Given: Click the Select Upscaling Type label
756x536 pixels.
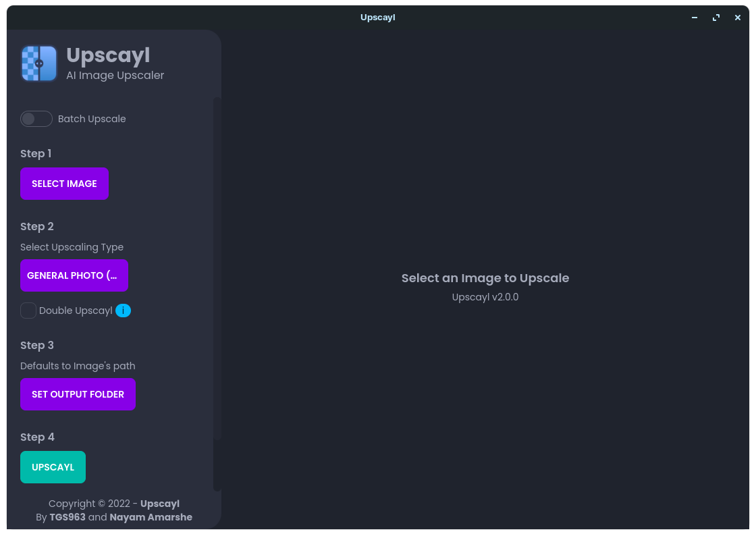Looking at the screenshot, I should (72, 247).
